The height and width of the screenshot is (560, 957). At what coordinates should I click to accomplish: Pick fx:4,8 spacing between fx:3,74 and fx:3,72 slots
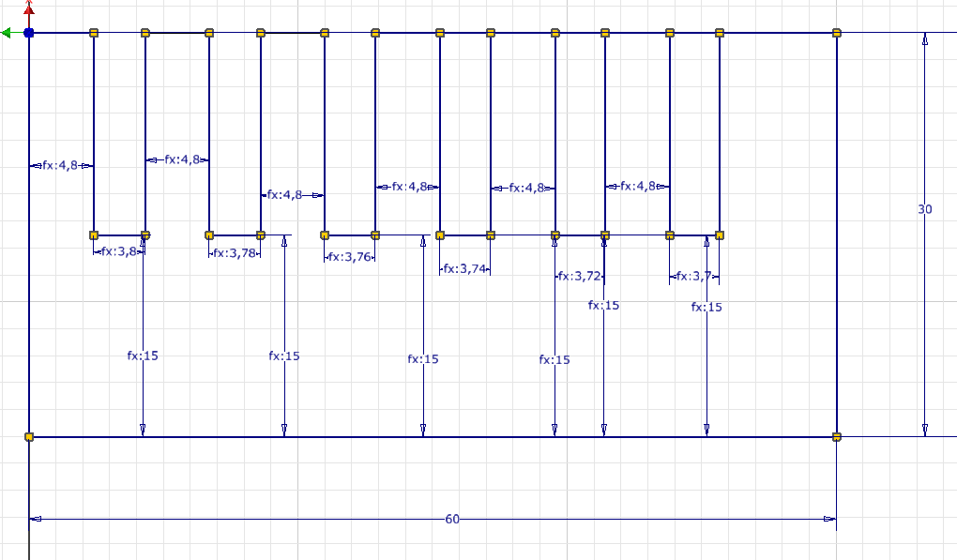(526, 188)
